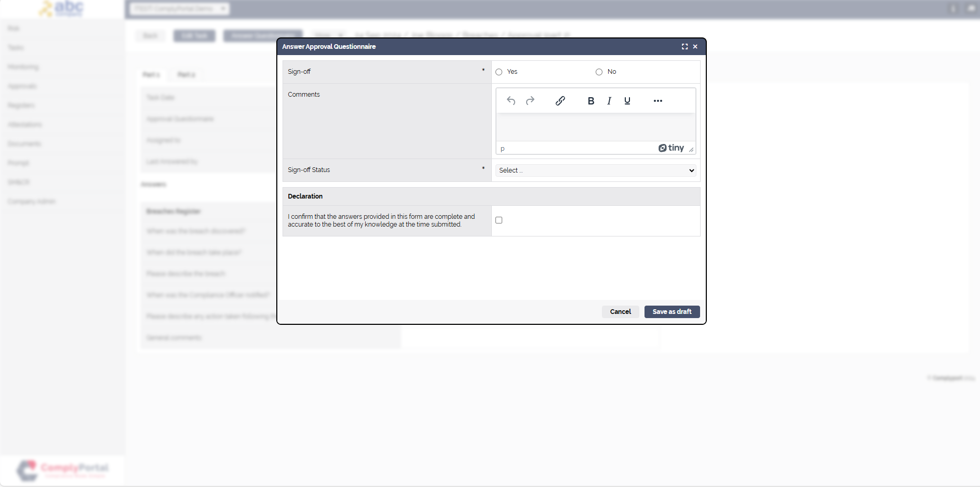
Task: Expand the questionnaire dialog to fullscreen
Action: pos(684,47)
